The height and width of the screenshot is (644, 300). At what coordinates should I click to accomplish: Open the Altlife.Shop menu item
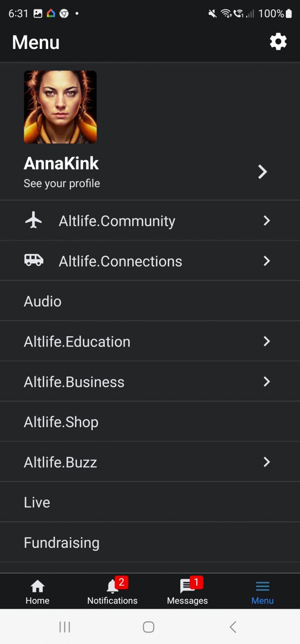click(61, 422)
